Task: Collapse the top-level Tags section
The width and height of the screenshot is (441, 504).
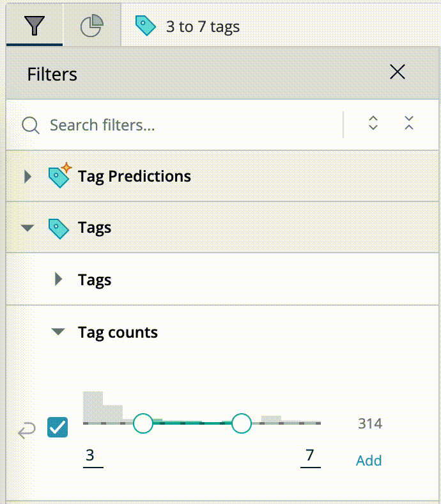Action: pos(27,228)
